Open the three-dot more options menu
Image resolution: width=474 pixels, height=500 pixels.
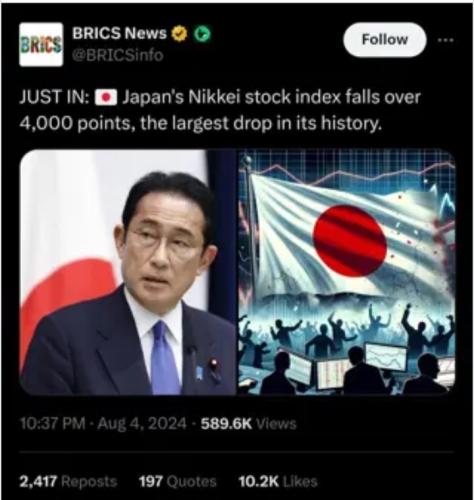coord(446,40)
